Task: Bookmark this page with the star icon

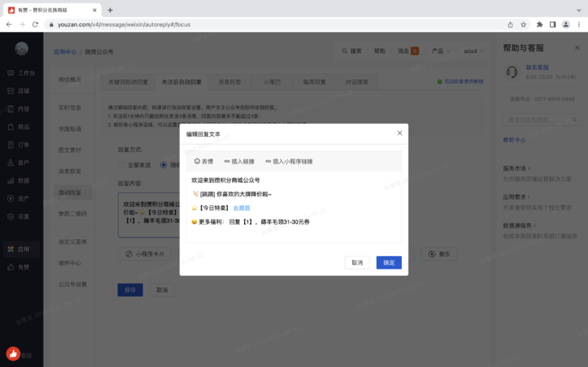Action: pos(524,24)
